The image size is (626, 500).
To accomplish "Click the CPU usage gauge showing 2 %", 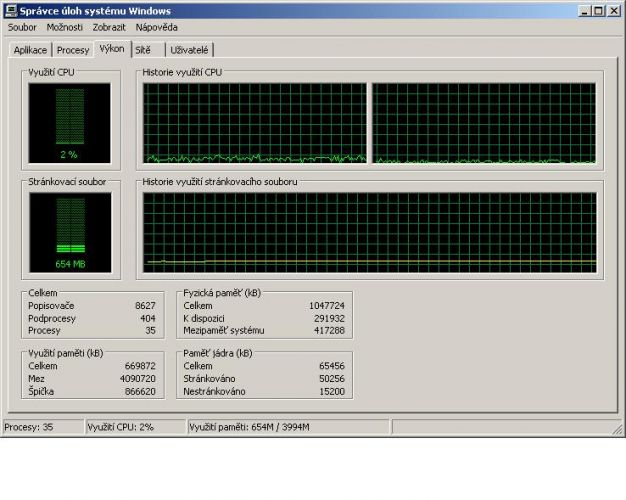I will 69,123.
